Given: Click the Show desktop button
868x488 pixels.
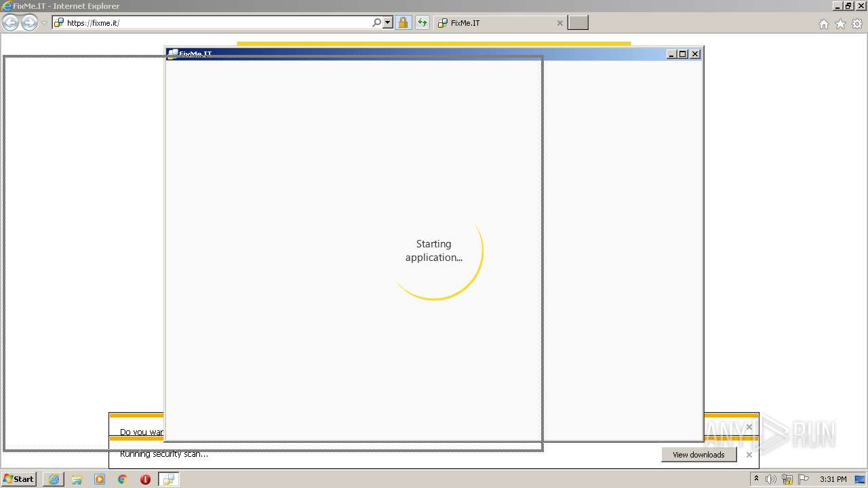Looking at the screenshot, I should (861, 479).
